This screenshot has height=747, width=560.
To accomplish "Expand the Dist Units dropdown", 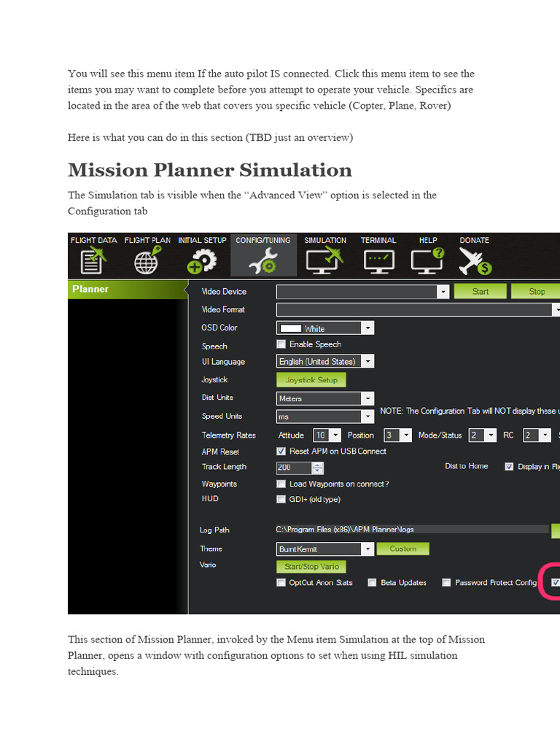I will (x=367, y=398).
